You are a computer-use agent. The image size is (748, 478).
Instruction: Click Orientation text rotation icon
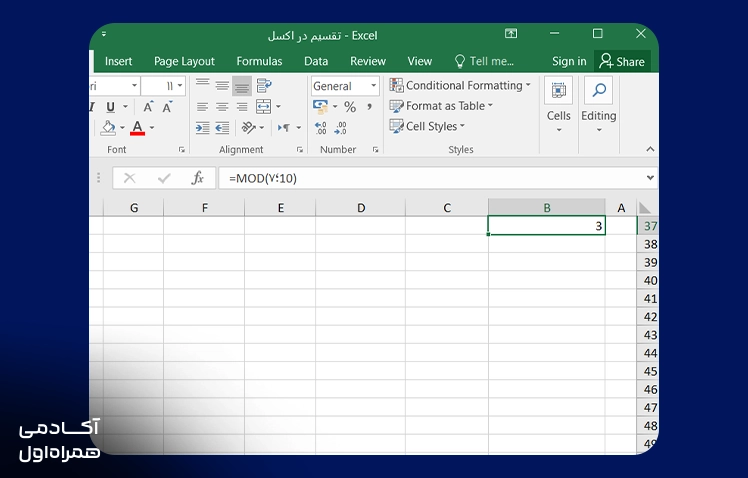point(249,127)
